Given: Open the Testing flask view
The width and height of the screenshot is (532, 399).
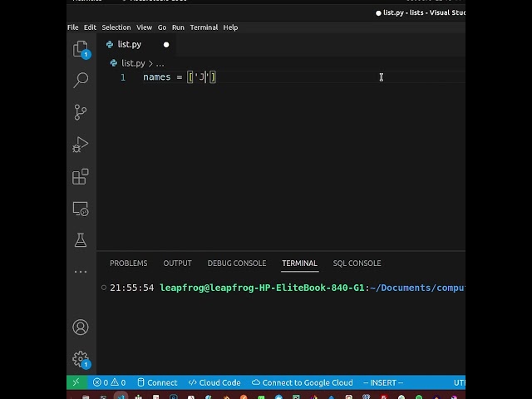Looking at the screenshot, I should 81,240.
